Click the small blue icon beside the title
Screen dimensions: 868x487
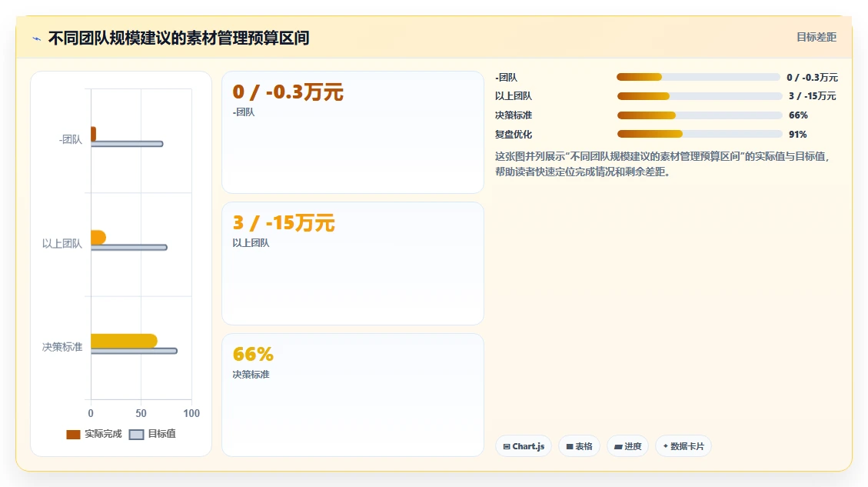click(37, 38)
